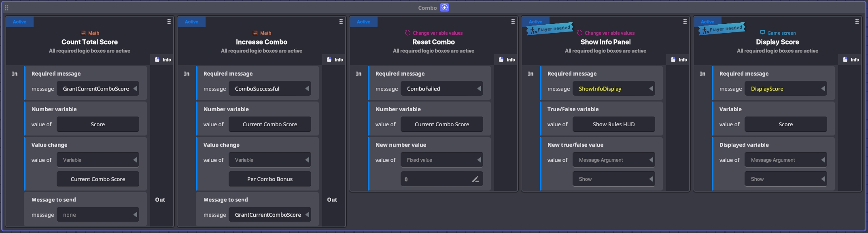Open the grid menu on Display Score box
Image resolution: width=868 pixels, height=233 pixels.
pos(857,22)
